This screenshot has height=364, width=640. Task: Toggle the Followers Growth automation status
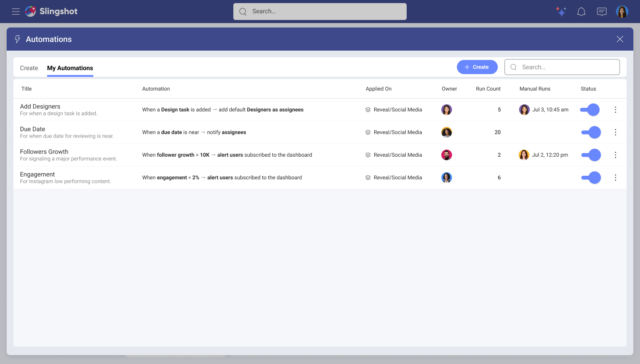point(591,155)
